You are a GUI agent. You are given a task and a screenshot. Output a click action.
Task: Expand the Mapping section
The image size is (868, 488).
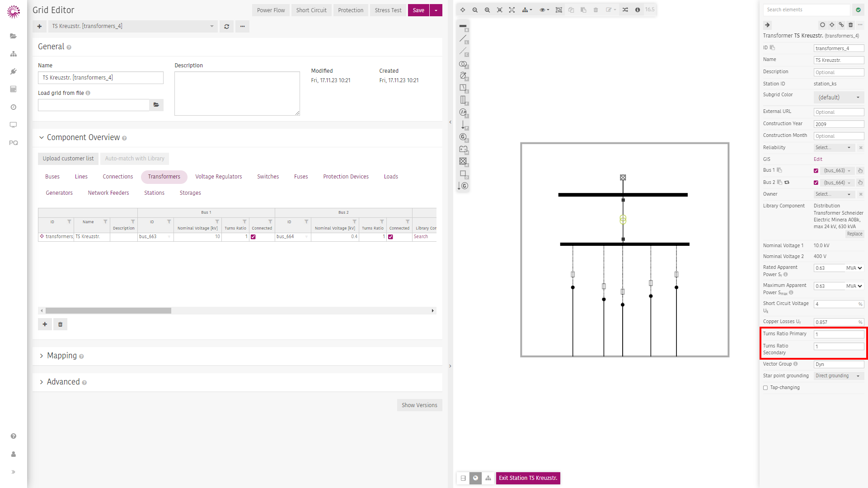61,356
